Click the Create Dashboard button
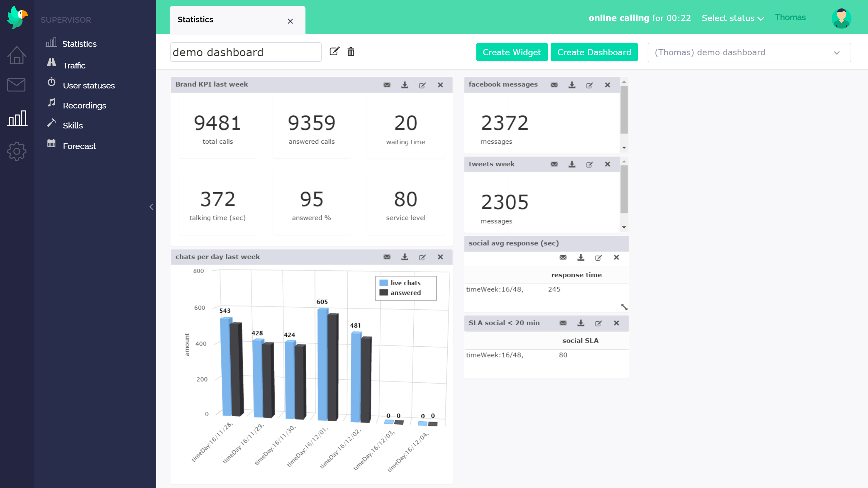The height and width of the screenshot is (488, 868). [x=594, y=52]
